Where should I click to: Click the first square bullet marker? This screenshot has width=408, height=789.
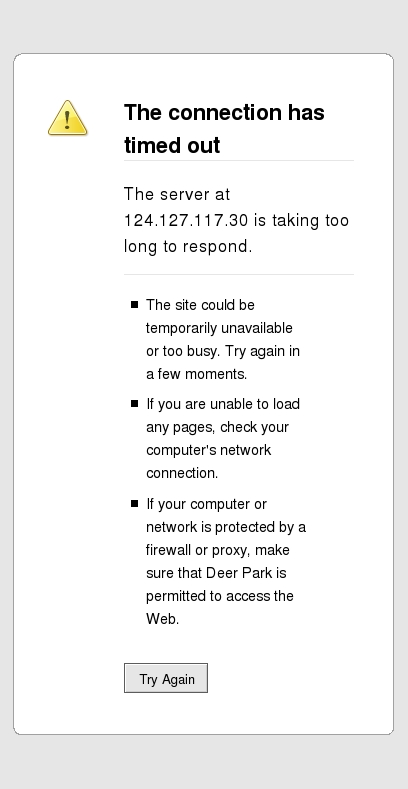(x=134, y=304)
